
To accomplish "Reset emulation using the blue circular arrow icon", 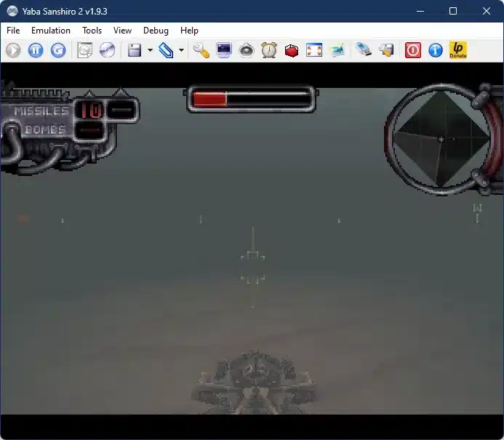I will click(58, 50).
